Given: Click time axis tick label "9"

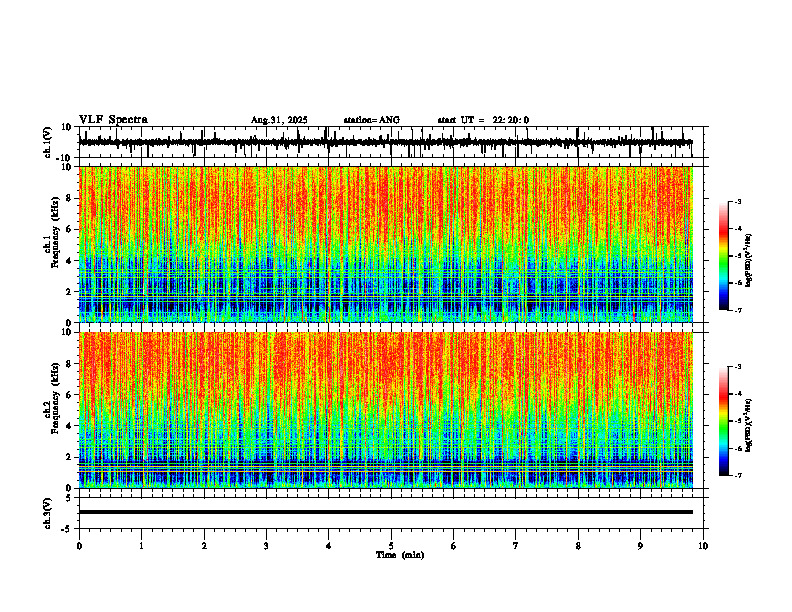Looking at the screenshot, I should 640,546.
